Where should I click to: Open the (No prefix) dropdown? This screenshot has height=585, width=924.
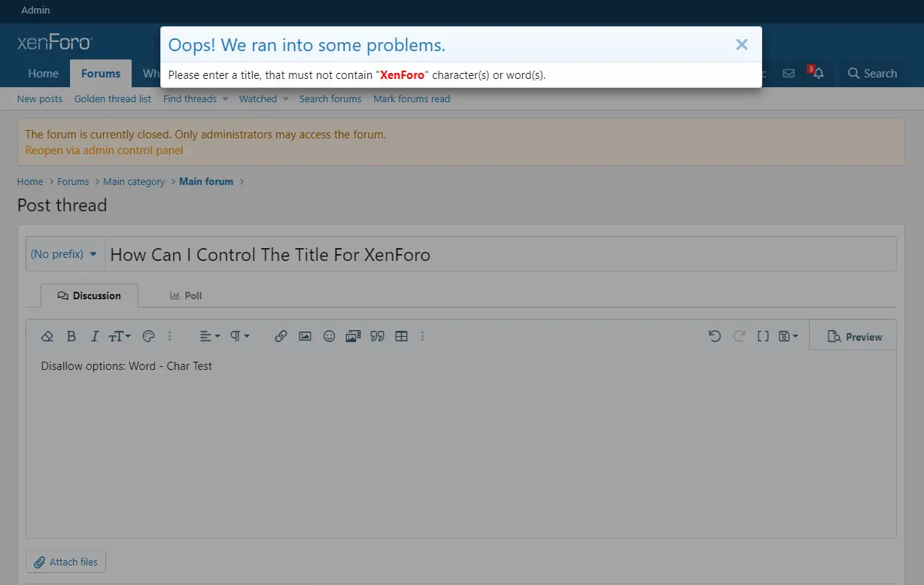click(x=64, y=254)
